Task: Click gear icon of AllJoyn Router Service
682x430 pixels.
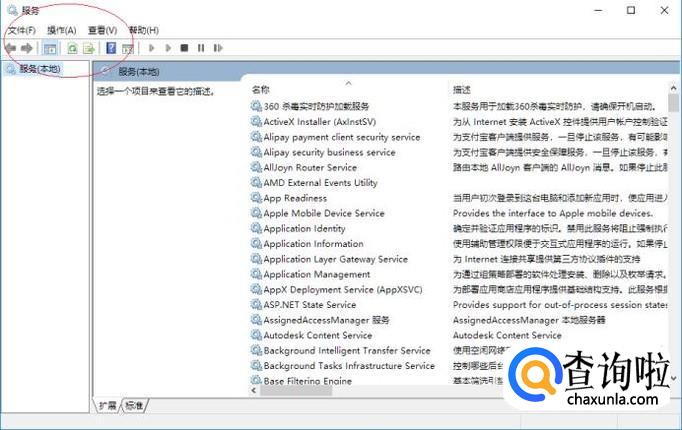Action: 256,167
